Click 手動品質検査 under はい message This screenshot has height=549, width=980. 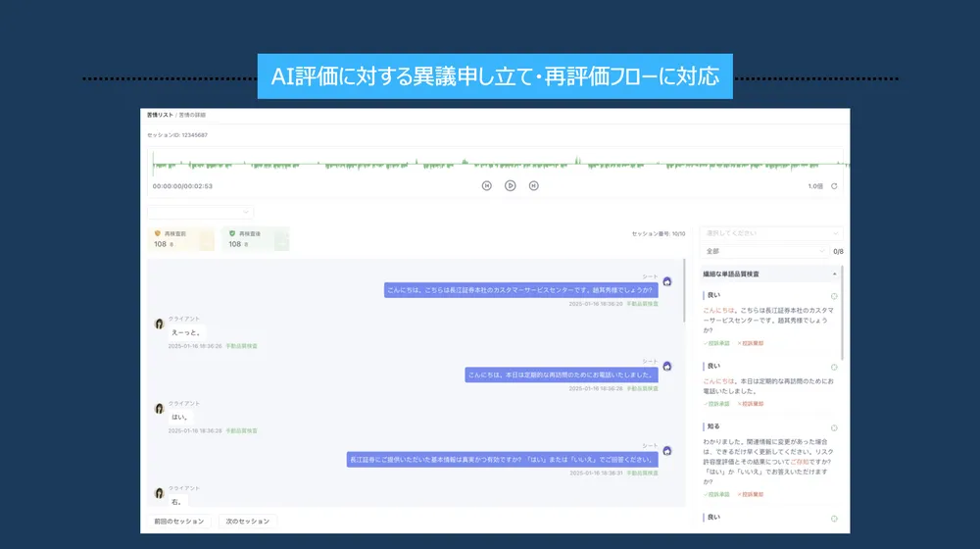tap(241, 430)
